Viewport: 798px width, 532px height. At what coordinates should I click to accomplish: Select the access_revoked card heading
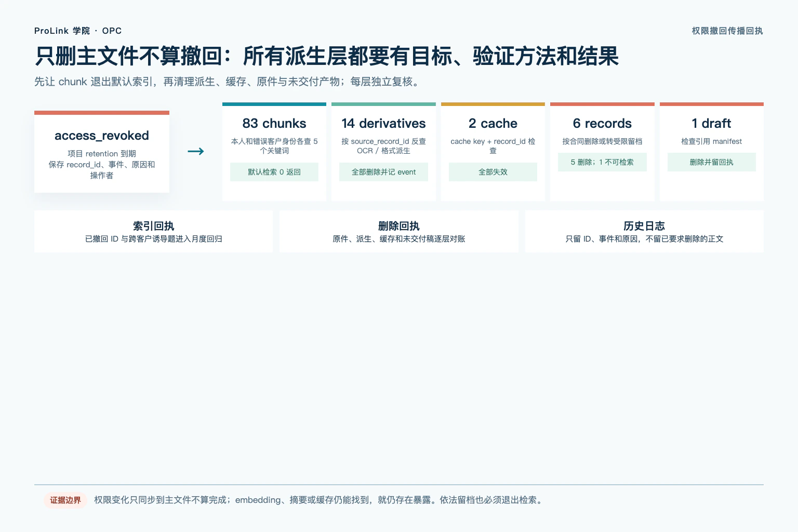coord(102,136)
